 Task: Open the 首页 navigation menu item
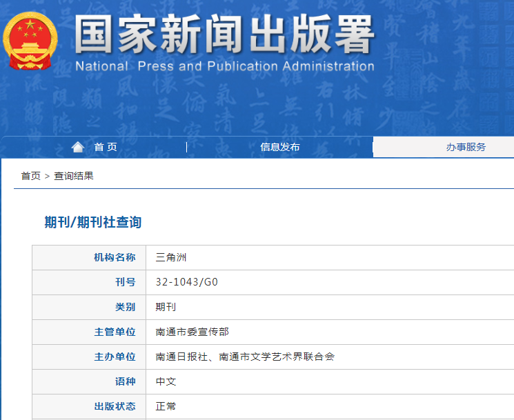click(x=106, y=147)
